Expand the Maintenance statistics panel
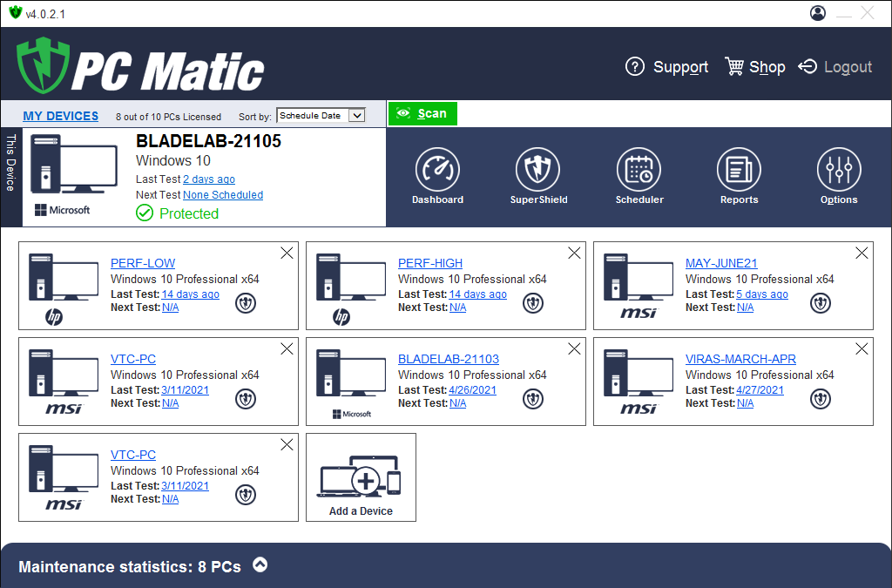Image resolution: width=892 pixels, height=588 pixels. point(260,564)
